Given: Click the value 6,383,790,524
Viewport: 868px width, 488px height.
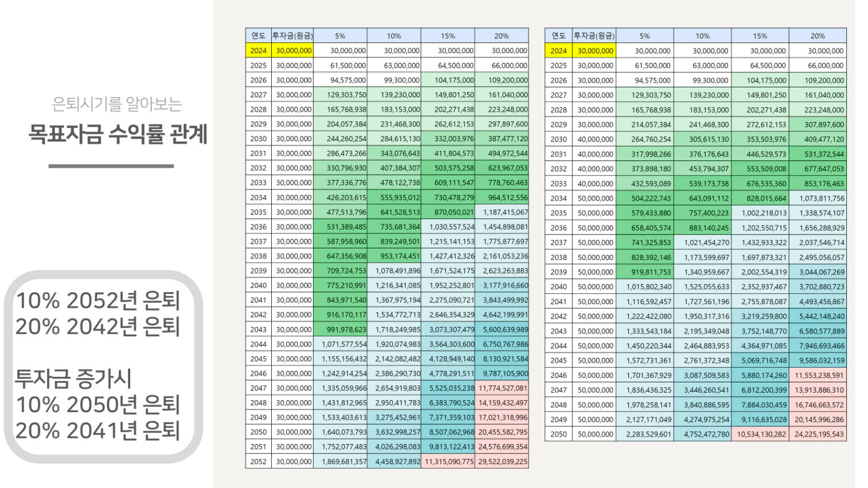Looking at the screenshot, I should click(448, 403).
